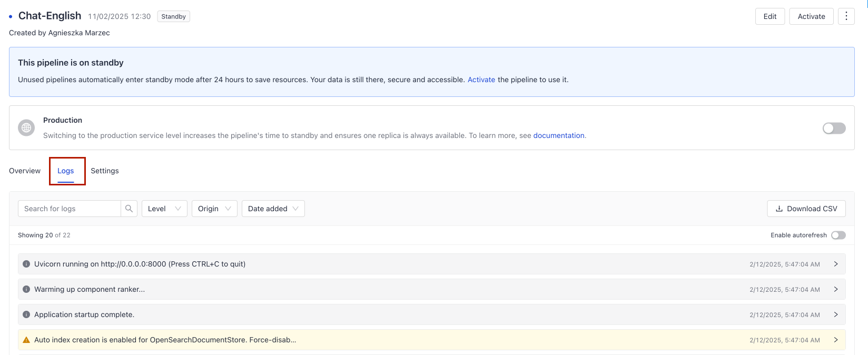Screen dimensions: 868x355
Task: Open the Level filter dropdown
Action: [164, 209]
